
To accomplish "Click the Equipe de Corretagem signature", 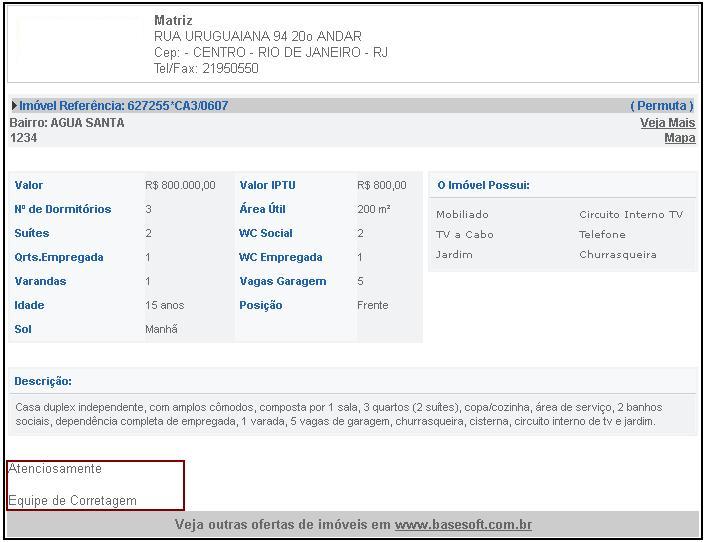I will [72, 500].
